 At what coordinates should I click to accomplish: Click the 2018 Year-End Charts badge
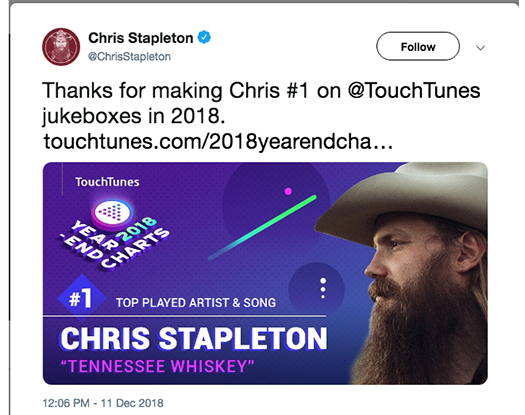click(x=115, y=234)
